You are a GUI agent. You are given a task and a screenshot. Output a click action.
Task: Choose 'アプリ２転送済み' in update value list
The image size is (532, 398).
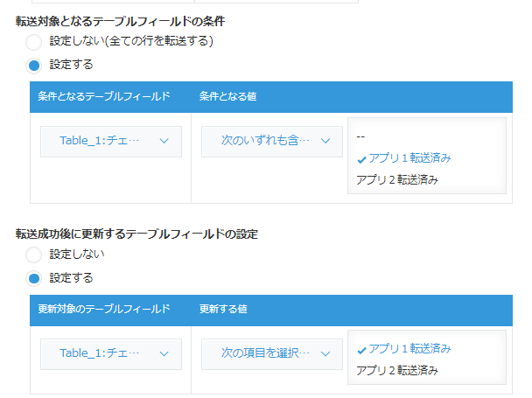tap(397, 370)
